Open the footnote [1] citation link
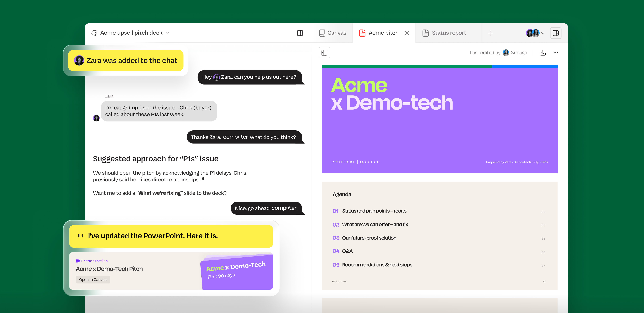 click(202, 179)
